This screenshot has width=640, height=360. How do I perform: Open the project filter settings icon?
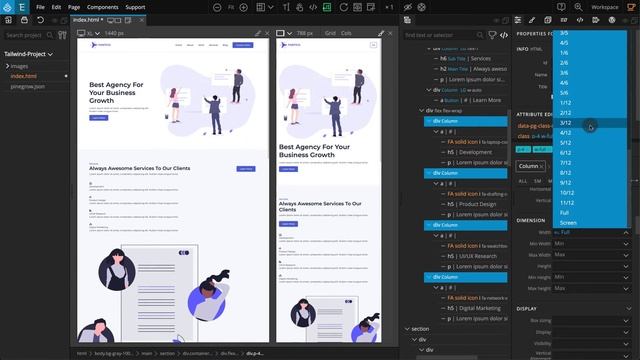point(62,35)
